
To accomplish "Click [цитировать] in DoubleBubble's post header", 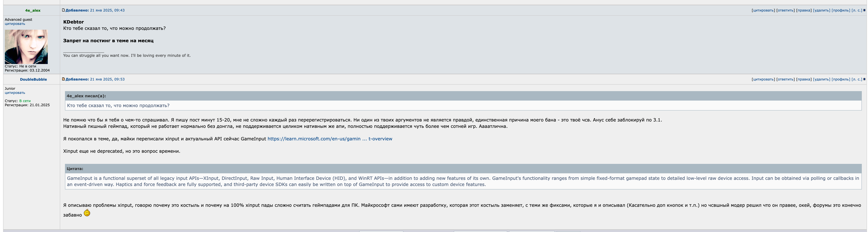I will click(x=763, y=79).
